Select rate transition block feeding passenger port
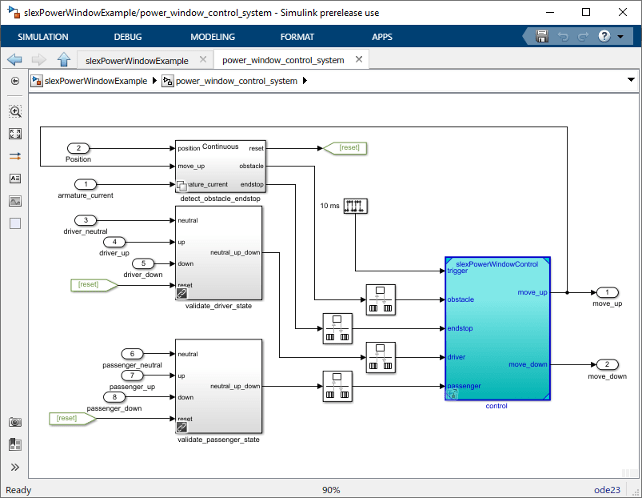 [x=337, y=386]
